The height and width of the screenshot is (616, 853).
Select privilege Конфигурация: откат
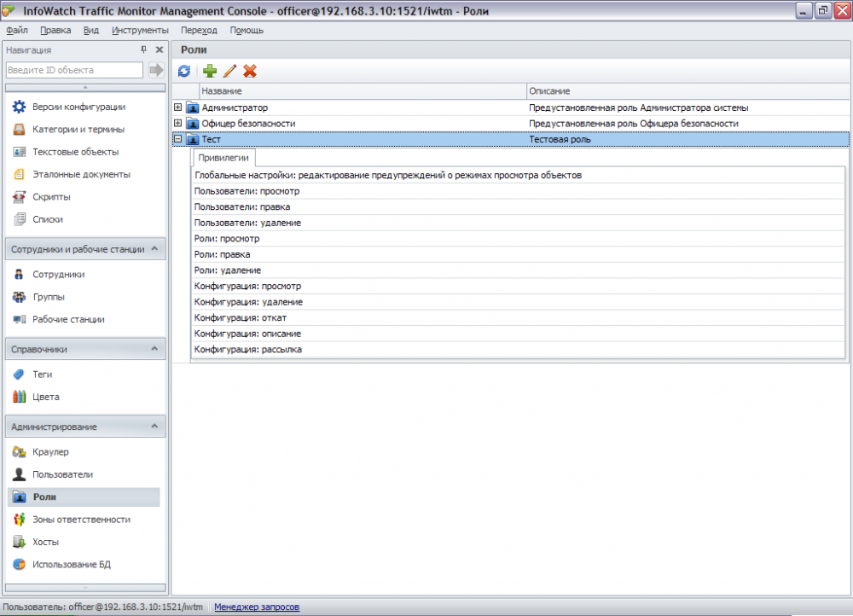pyautogui.click(x=518, y=317)
